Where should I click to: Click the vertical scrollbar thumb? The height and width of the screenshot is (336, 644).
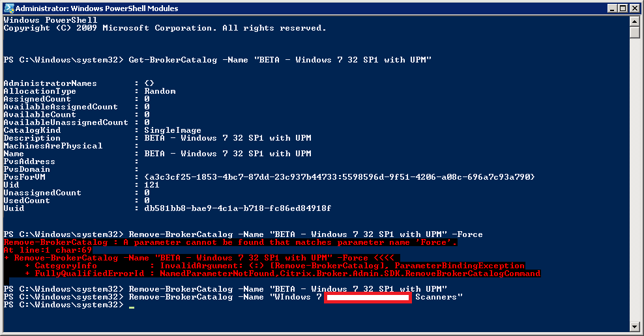[635, 34]
